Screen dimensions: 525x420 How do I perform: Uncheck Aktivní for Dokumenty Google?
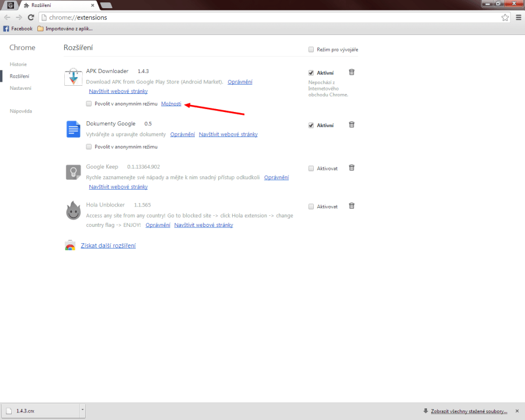pos(311,125)
